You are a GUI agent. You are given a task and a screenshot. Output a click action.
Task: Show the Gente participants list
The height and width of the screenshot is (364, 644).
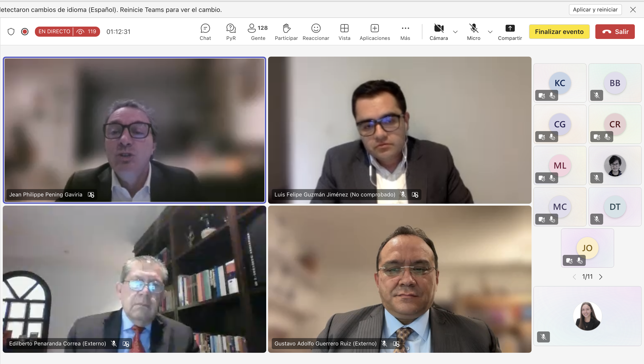(258, 32)
